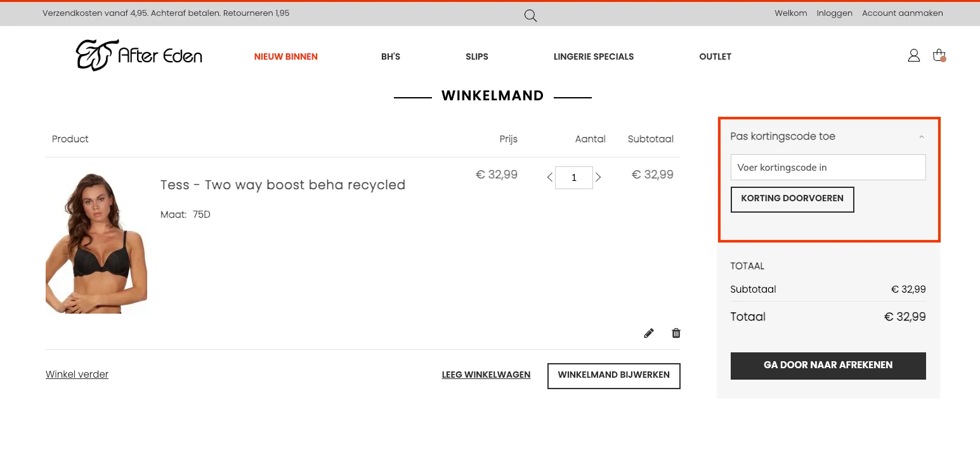Open the Nieuw Binnen menu

286,57
